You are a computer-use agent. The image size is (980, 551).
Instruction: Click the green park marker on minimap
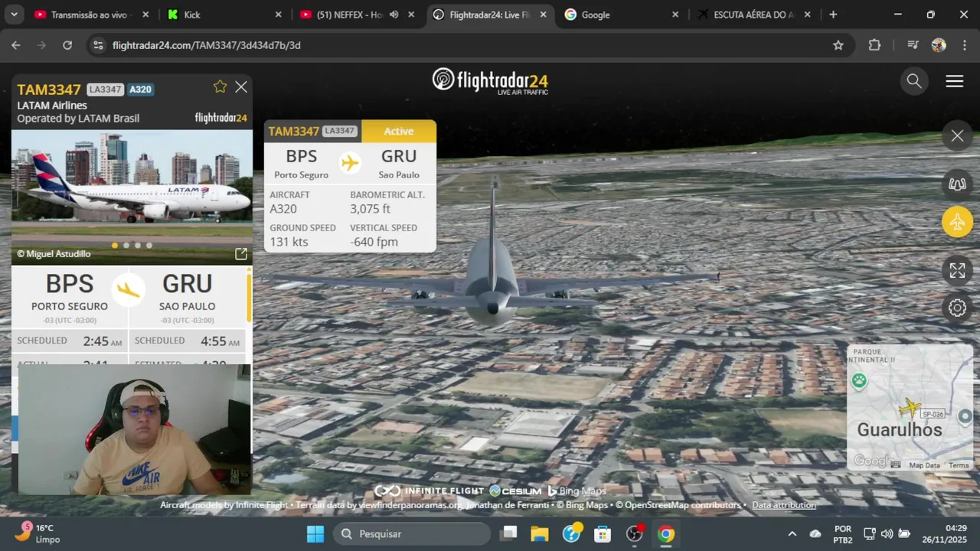[x=859, y=380]
